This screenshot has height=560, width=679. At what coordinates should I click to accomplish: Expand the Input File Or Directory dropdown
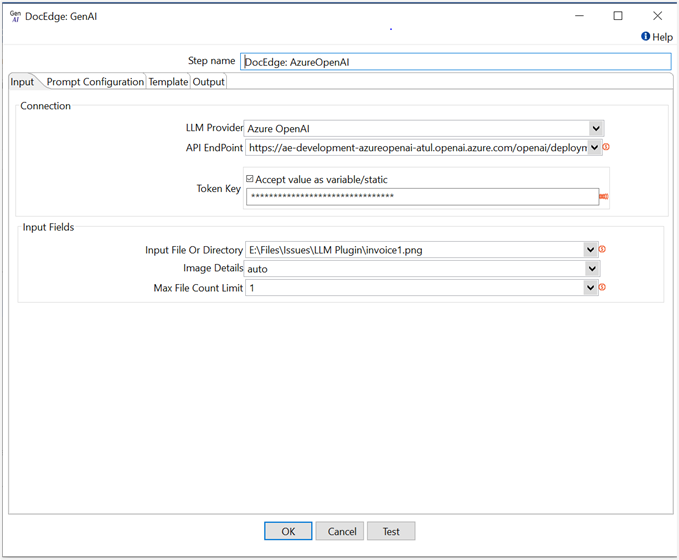point(591,250)
